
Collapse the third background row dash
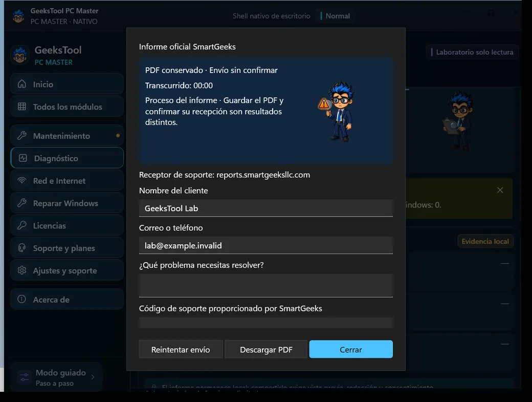tap(505, 344)
